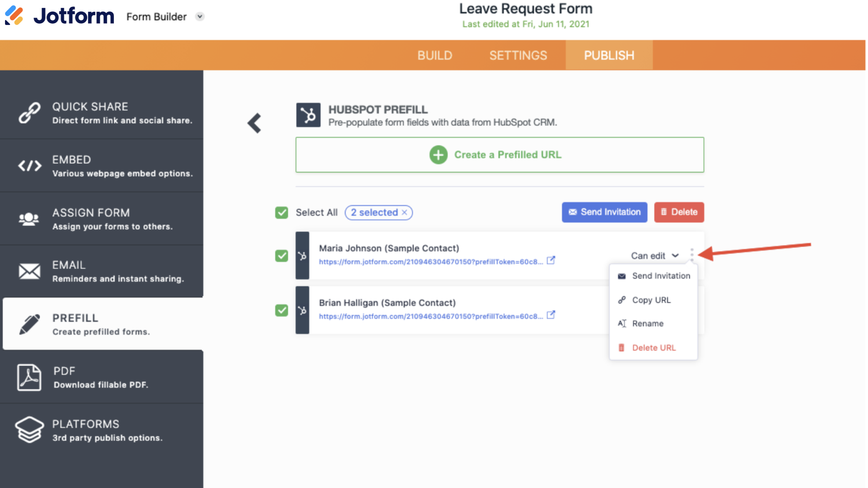The height and width of the screenshot is (488, 868).
Task: Open the Quick Share sidebar section
Action: pos(102,113)
